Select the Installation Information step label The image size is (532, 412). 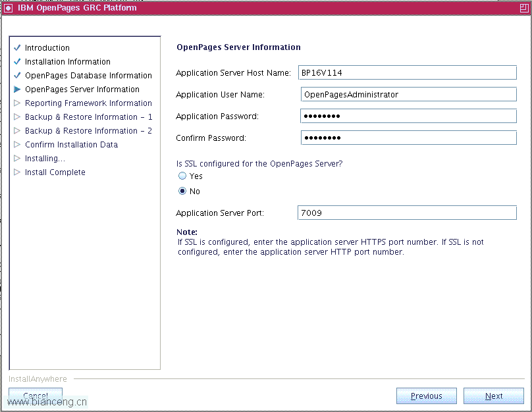coord(68,62)
